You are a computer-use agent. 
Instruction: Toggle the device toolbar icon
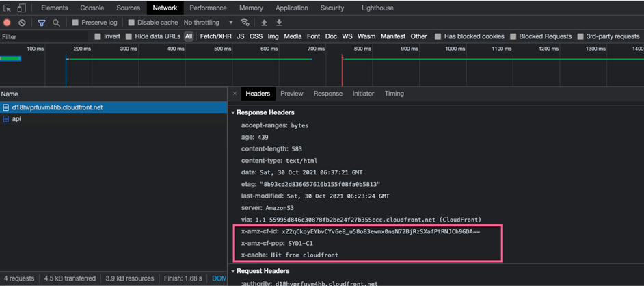point(21,8)
